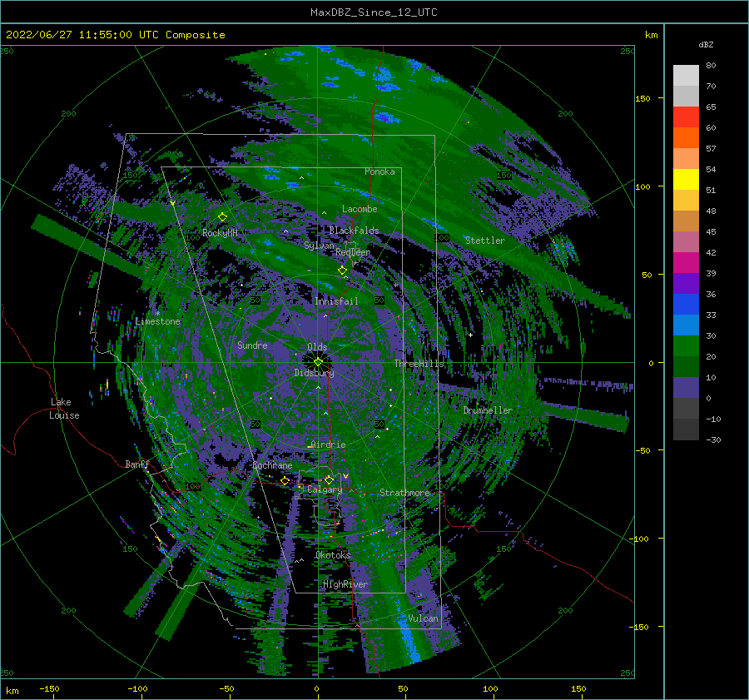Click the Sundre city label
The height and width of the screenshot is (700, 749).
point(252,345)
